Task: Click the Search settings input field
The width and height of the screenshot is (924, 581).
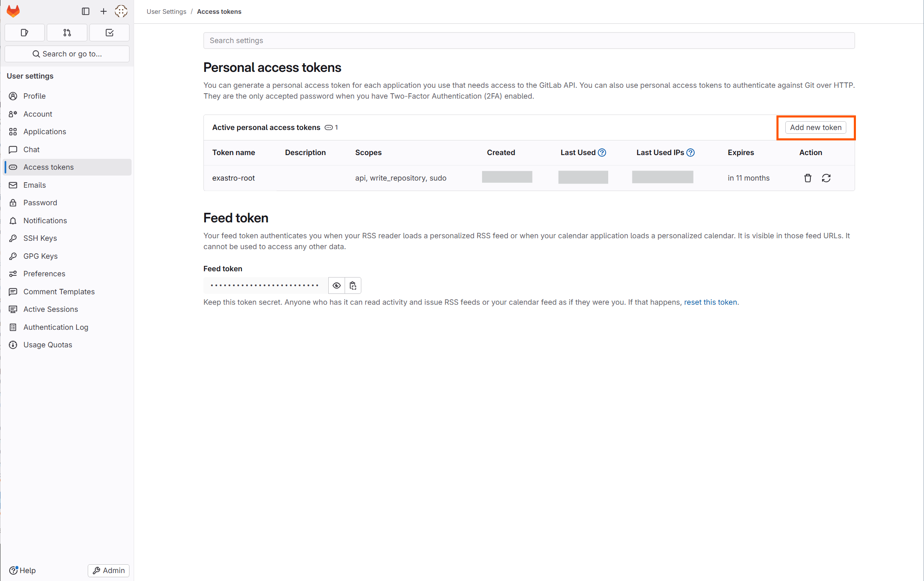Action: 529,41
